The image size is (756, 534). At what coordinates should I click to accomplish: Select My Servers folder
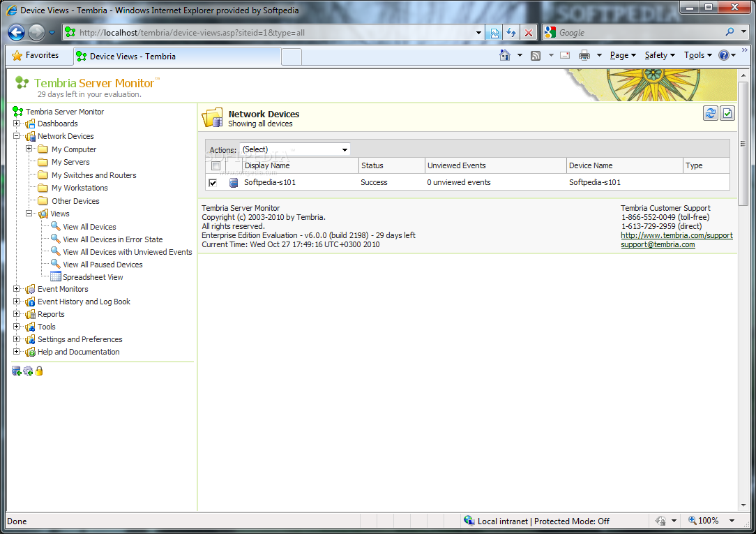point(70,162)
